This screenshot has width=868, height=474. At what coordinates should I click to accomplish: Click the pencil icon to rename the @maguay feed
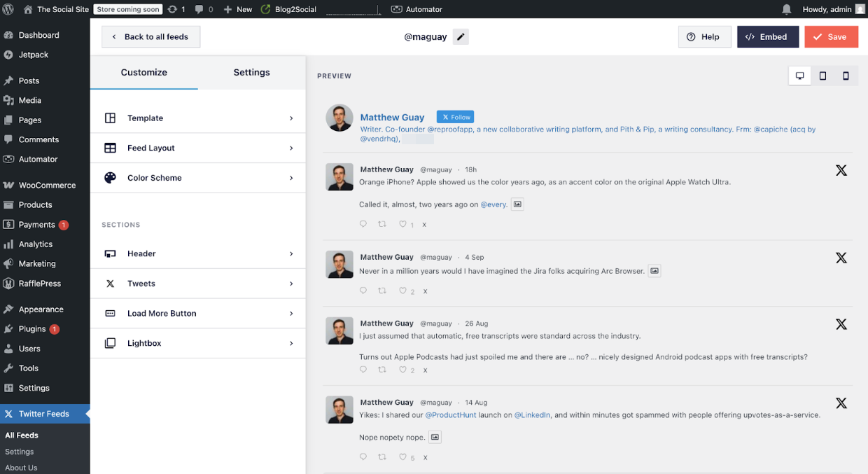coord(460,36)
